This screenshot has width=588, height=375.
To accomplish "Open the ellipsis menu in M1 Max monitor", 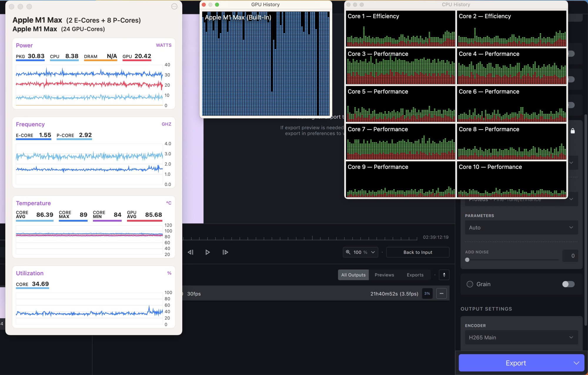I will pyautogui.click(x=174, y=6).
